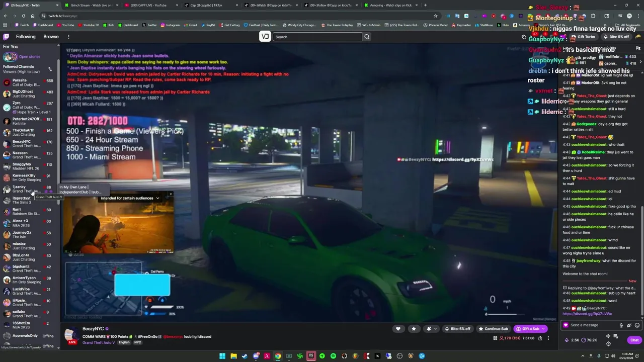Focus the Twitch search field
Image resolution: width=644 pixels, height=362 pixels.
[x=317, y=37]
